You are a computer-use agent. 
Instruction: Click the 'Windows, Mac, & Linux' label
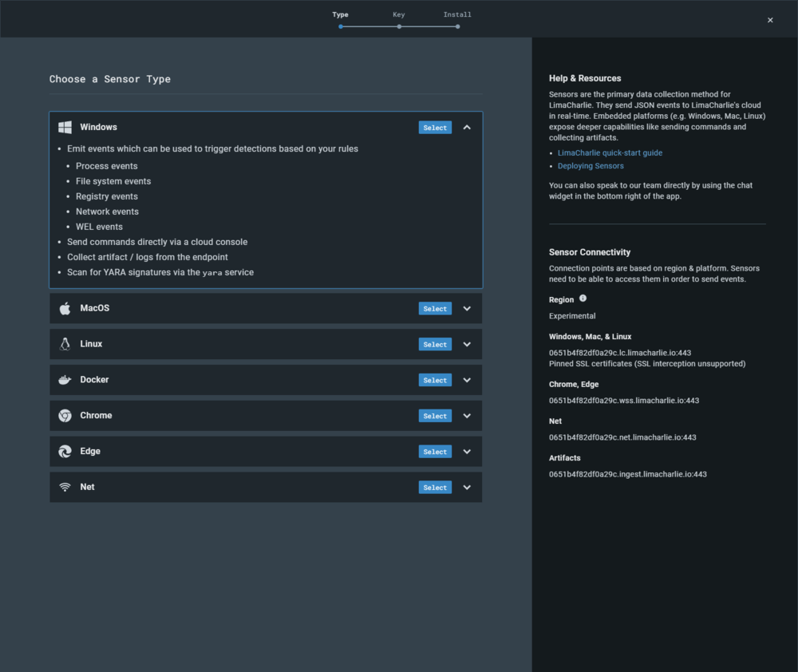click(x=590, y=337)
